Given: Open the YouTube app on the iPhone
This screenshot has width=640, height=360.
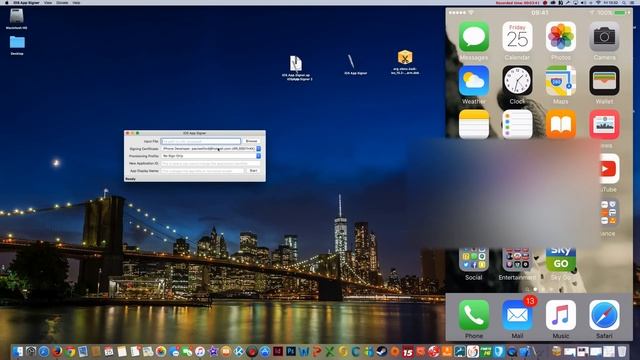Looking at the screenshot, I should point(608,169).
